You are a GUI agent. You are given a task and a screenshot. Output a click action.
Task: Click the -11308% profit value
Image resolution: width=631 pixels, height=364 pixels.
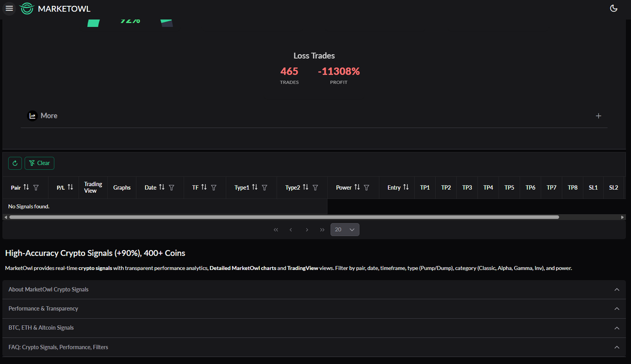339,71
